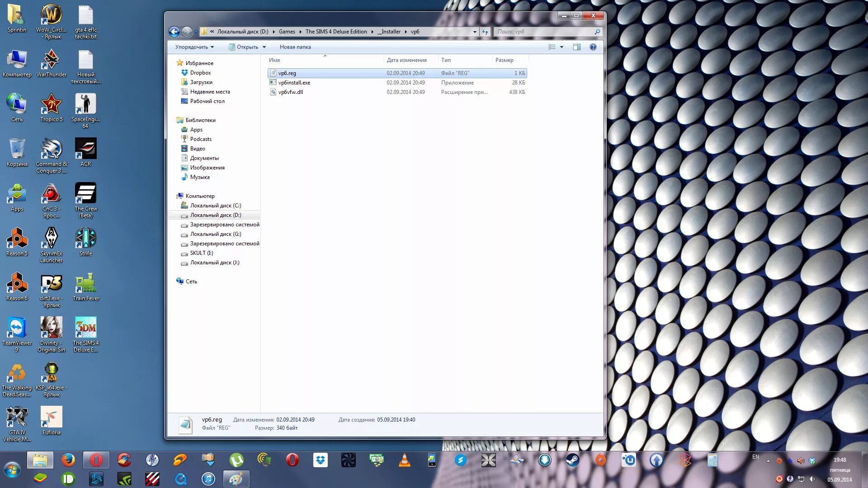
Task: Open the Открыть dropdown arrow
Action: tap(264, 47)
